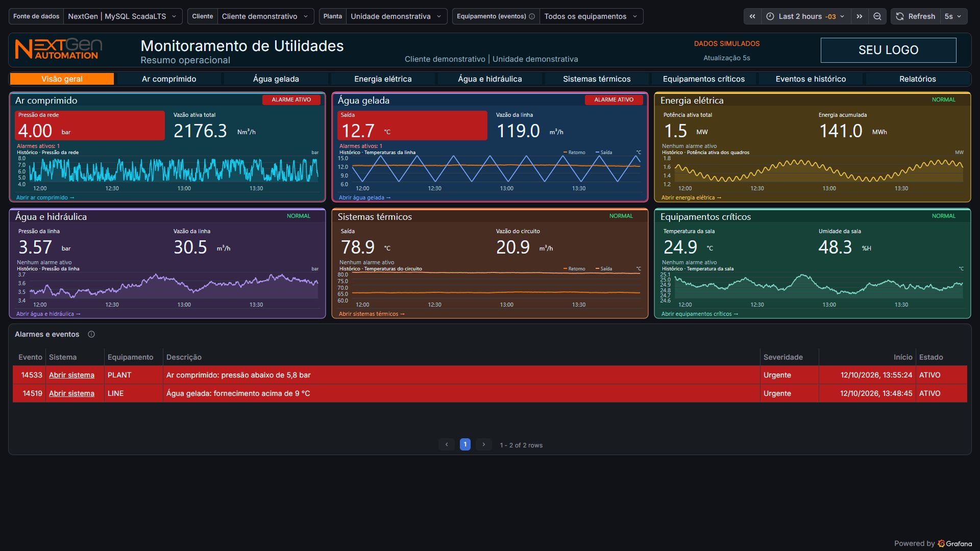Open the Água e hidráulica tab

pos(490,79)
